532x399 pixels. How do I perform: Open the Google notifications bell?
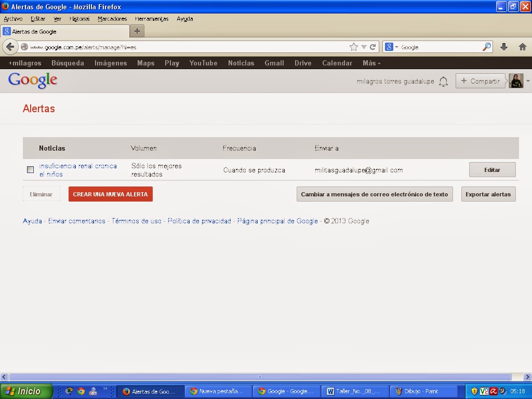[x=443, y=82]
